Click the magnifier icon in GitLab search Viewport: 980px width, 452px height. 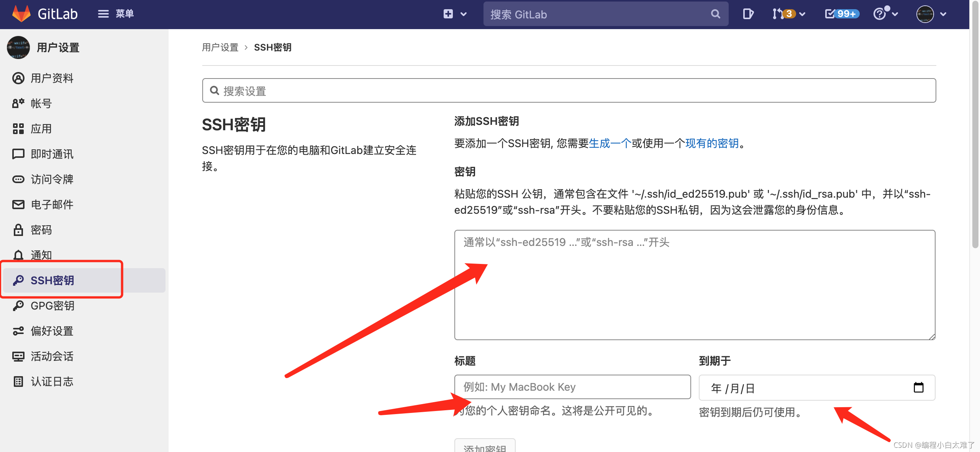(x=715, y=14)
